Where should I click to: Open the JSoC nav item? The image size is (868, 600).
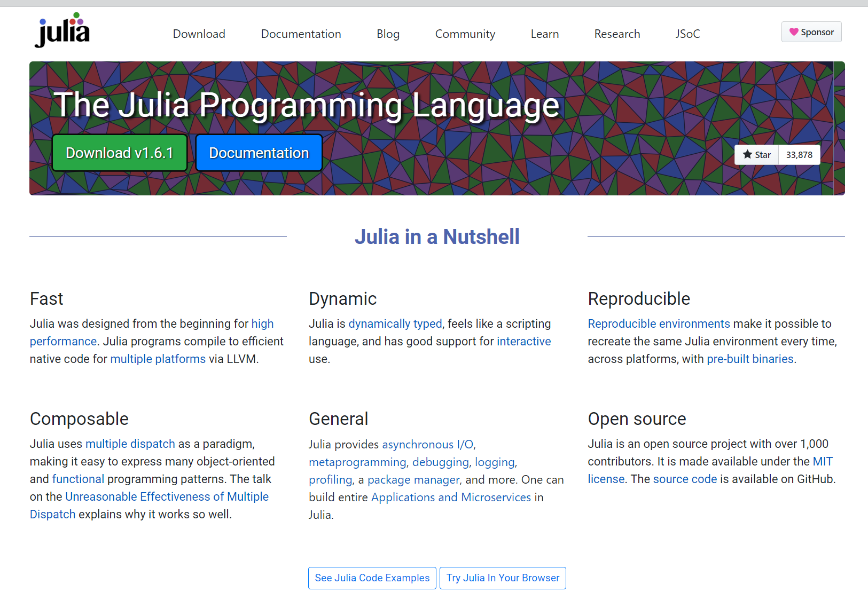point(687,34)
